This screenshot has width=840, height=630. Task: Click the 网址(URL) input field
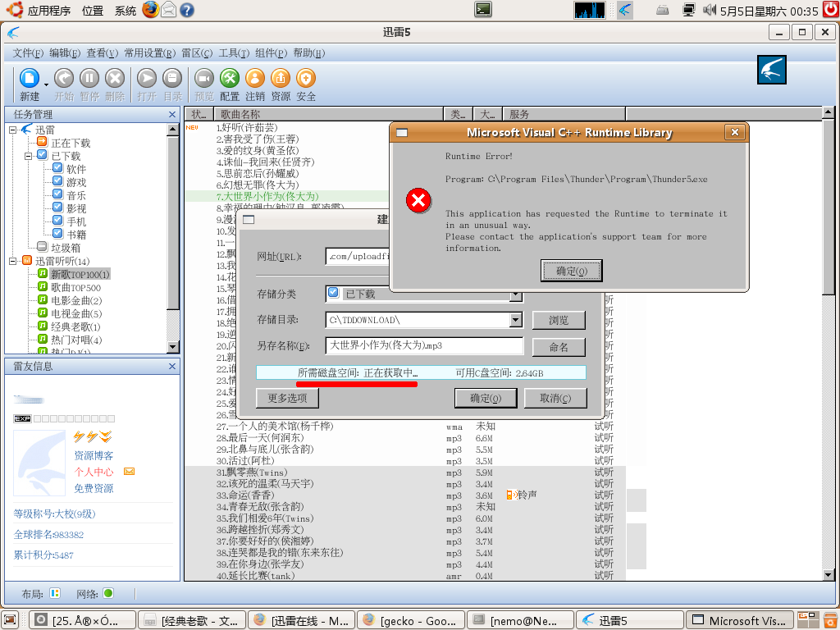357,256
